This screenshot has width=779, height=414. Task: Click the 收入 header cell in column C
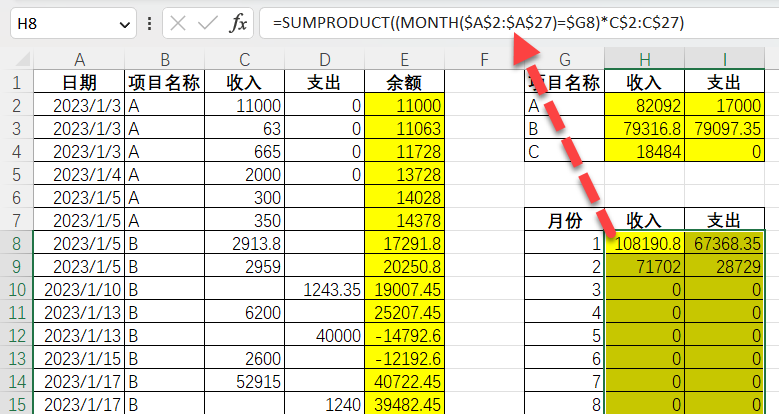pos(244,82)
